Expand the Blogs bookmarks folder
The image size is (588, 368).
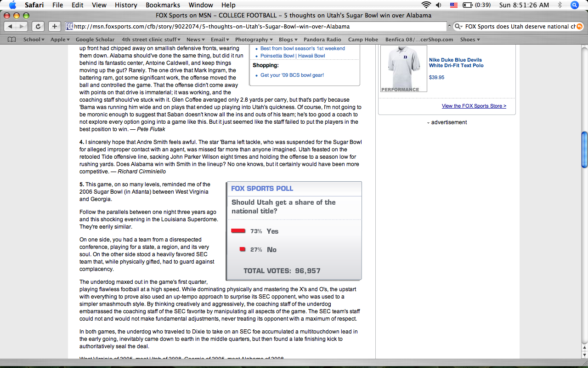pos(288,40)
